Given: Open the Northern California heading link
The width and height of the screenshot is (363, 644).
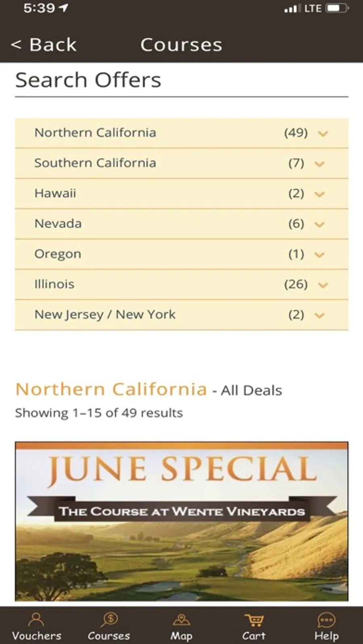Looking at the screenshot, I should coord(111,389).
